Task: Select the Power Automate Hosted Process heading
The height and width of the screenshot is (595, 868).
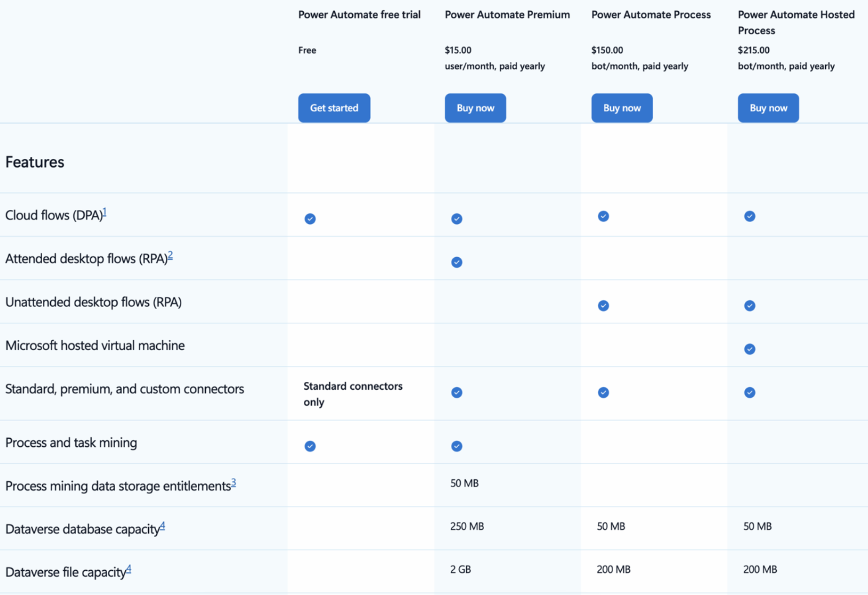Action: tap(796, 23)
